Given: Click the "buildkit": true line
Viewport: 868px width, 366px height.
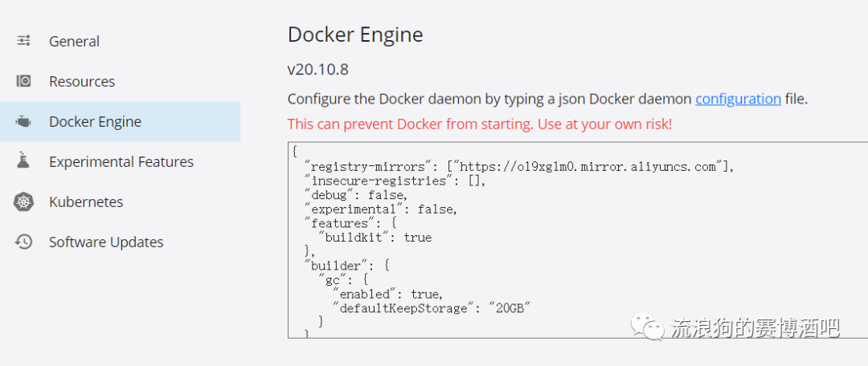Looking at the screenshot, I should [375, 238].
